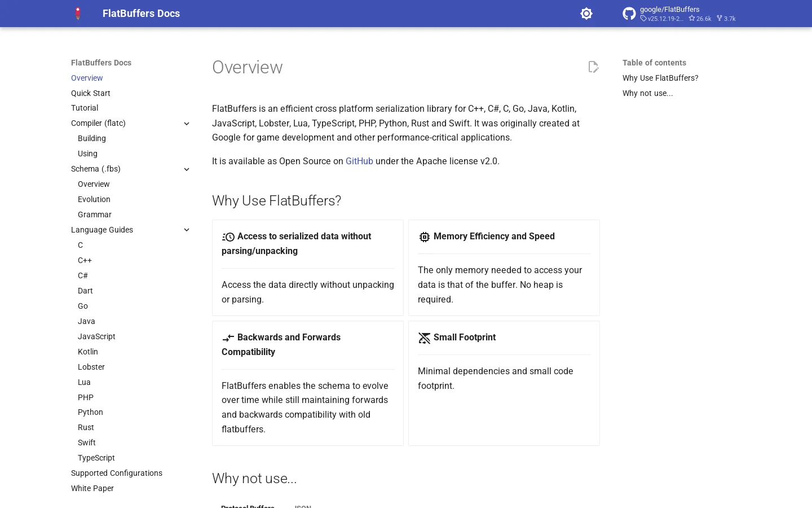The width and height of the screenshot is (812, 508).
Task: Open the JavaScript language guide
Action: (x=96, y=336)
